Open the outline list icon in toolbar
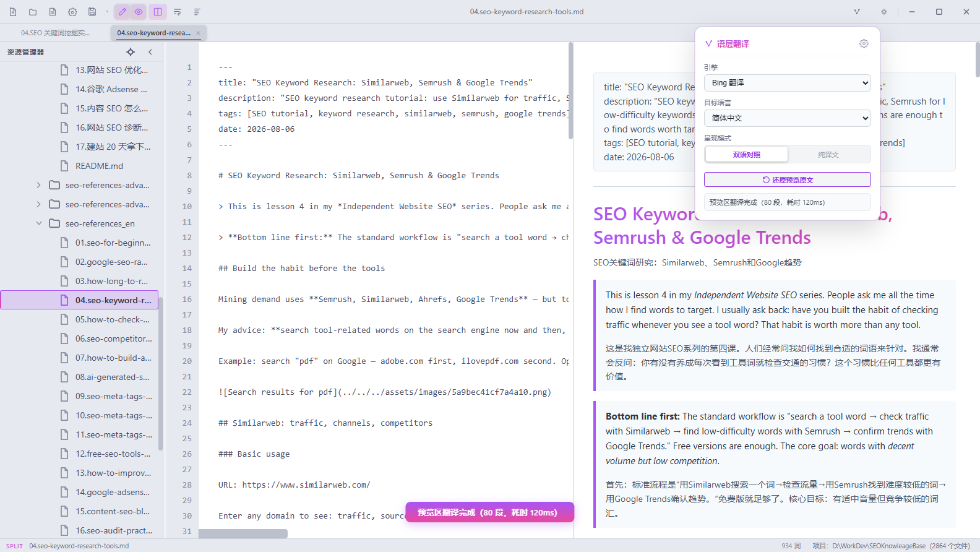This screenshot has height=552, width=980. 197,12
